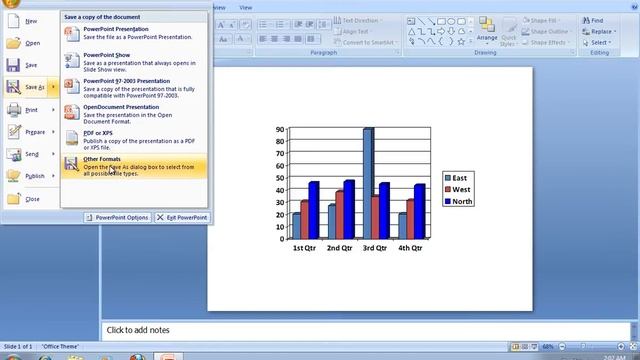Open Align Text dropdown
This screenshot has height=360, width=640.
coord(353,31)
